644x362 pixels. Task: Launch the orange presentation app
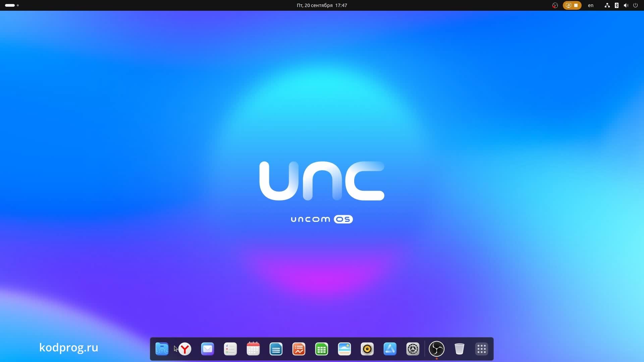click(299, 349)
